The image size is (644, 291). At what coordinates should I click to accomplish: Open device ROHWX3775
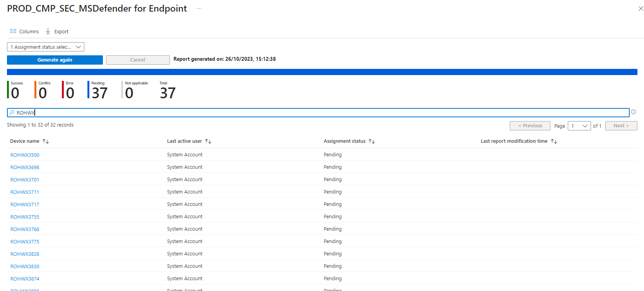[25, 241]
